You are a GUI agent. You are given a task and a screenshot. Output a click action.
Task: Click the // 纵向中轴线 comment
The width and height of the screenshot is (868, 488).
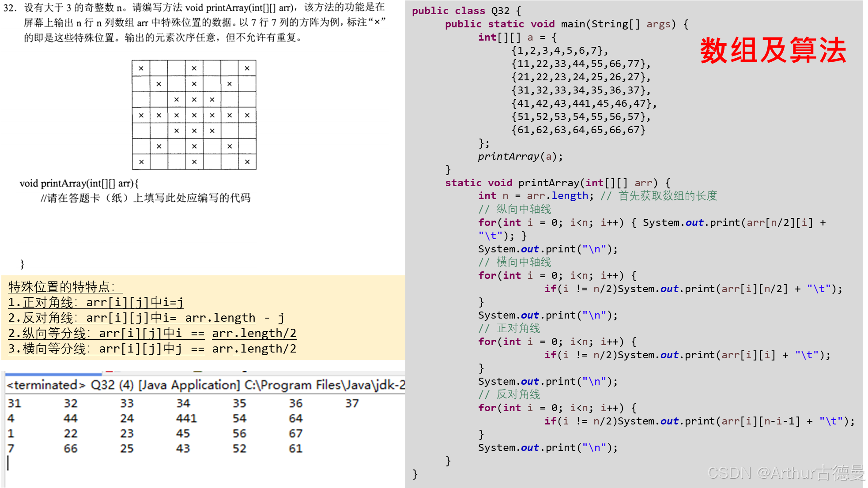pyautogui.click(x=515, y=209)
